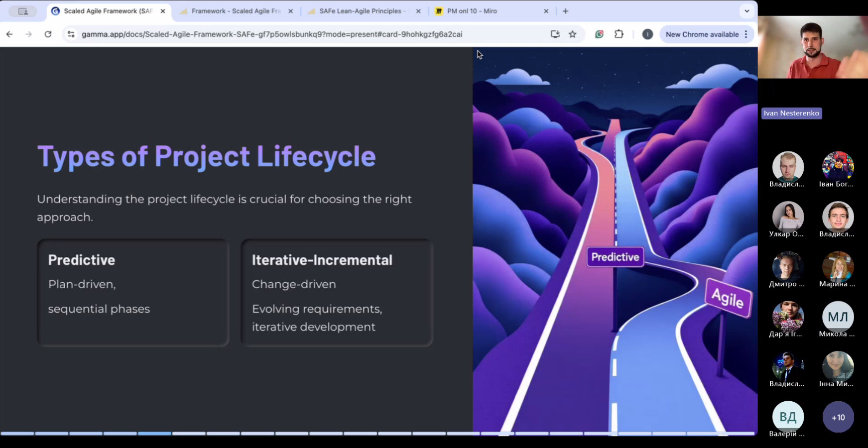Open the green extension icon in toolbar
The height and width of the screenshot is (448, 868).
click(600, 34)
